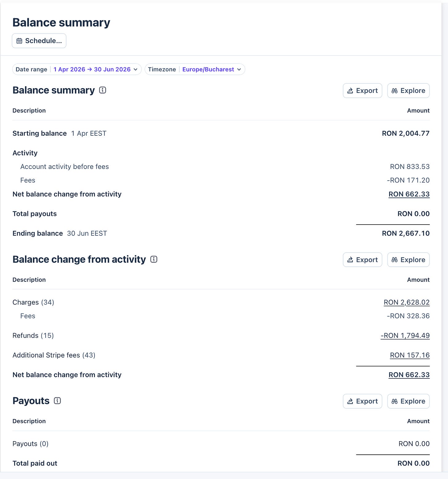Click the Timezone chevron arrow
Screen dimensions: 448x479
pos(239,70)
